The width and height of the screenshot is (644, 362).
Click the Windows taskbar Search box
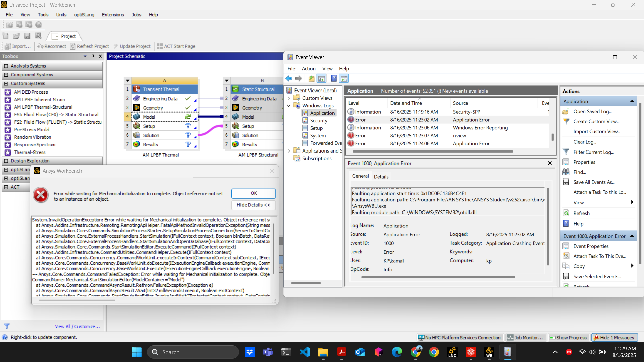(193, 352)
